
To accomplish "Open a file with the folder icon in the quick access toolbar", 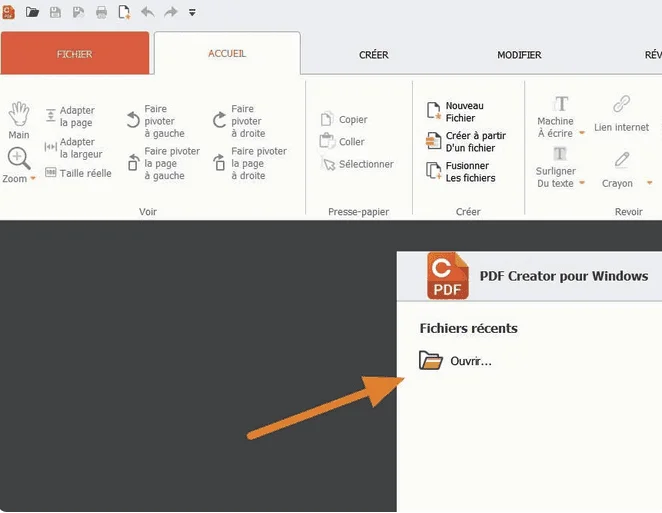I will coord(32,12).
